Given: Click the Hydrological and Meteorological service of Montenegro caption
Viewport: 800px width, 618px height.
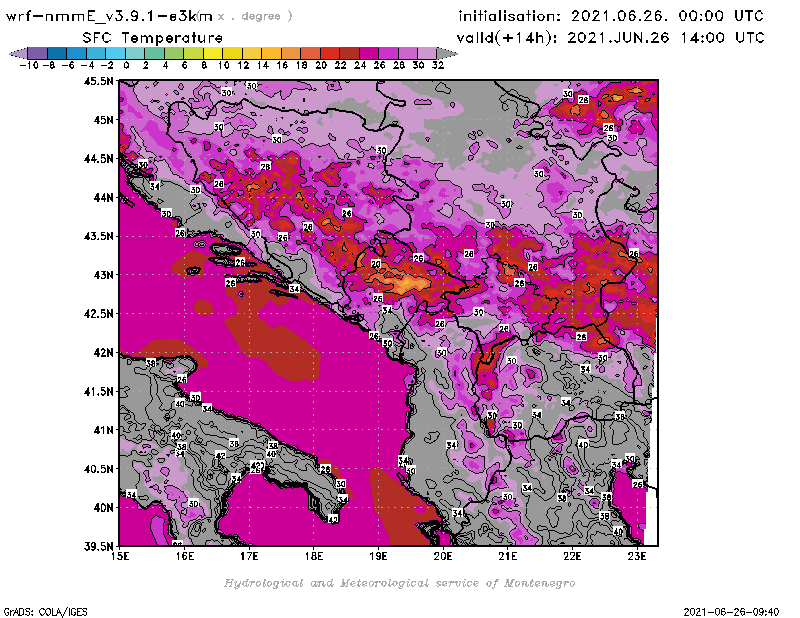Looking at the screenshot, I should pos(399,583).
